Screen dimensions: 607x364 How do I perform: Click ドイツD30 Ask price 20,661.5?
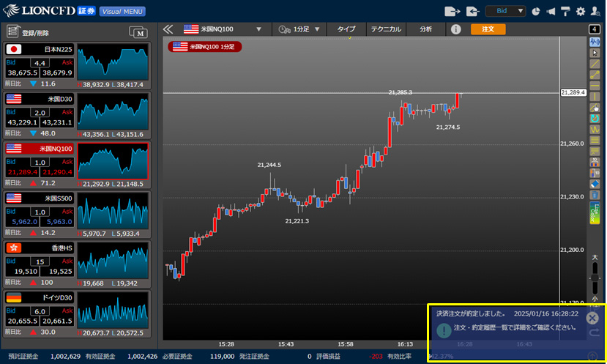[57, 321]
